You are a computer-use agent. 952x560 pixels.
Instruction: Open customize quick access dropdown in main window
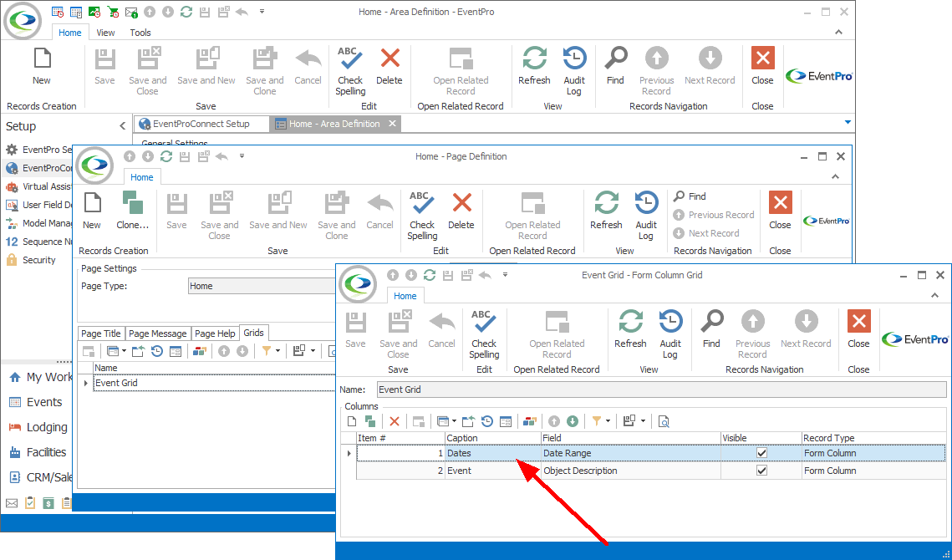tap(262, 12)
